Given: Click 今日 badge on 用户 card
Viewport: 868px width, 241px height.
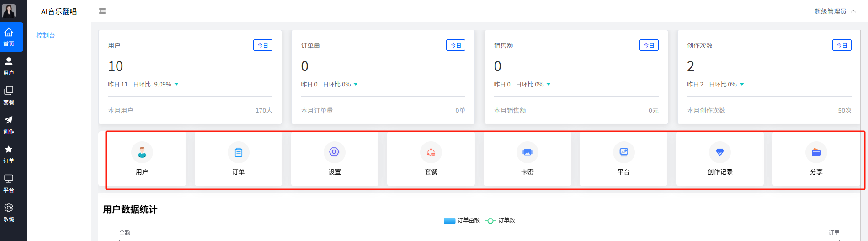Looking at the screenshot, I should [263, 45].
